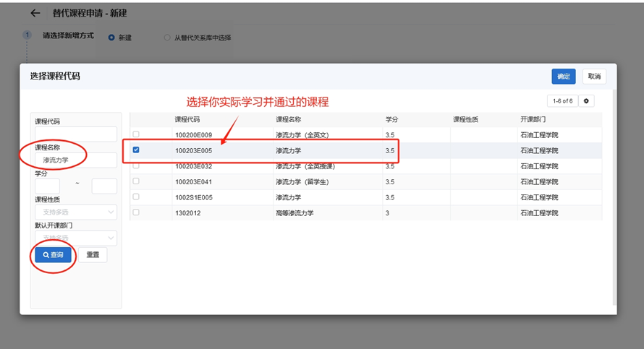Click the 查询 search button
The height and width of the screenshot is (349, 644).
click(x=54, y=255)
